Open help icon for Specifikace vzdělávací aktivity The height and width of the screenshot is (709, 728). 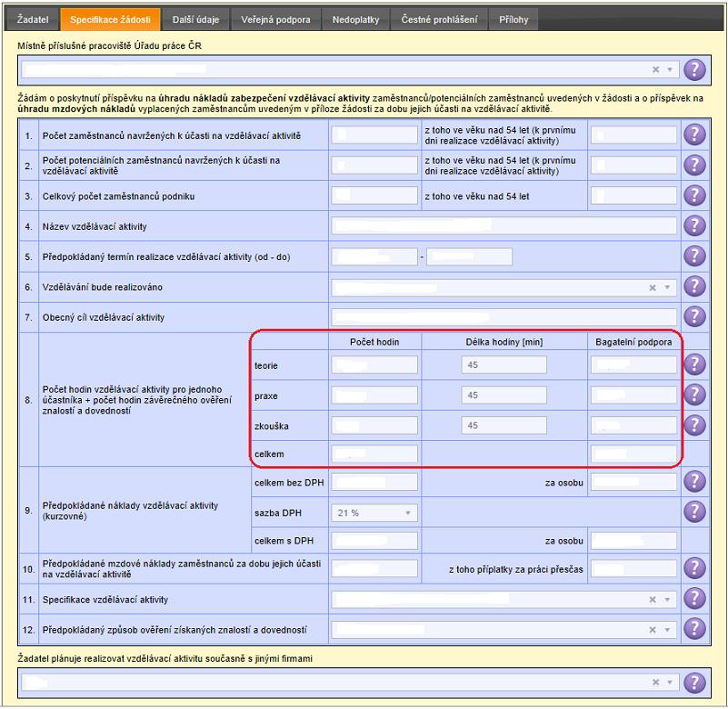coord(694,598)
